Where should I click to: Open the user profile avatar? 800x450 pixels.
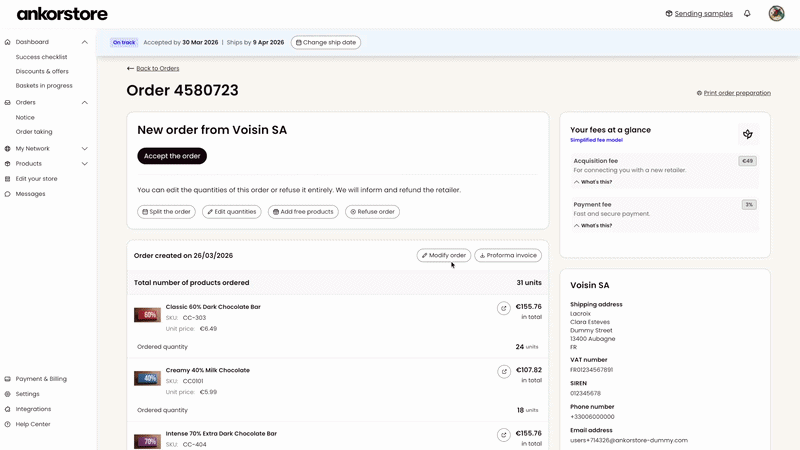pyautogui.click(x=776, y=14)
